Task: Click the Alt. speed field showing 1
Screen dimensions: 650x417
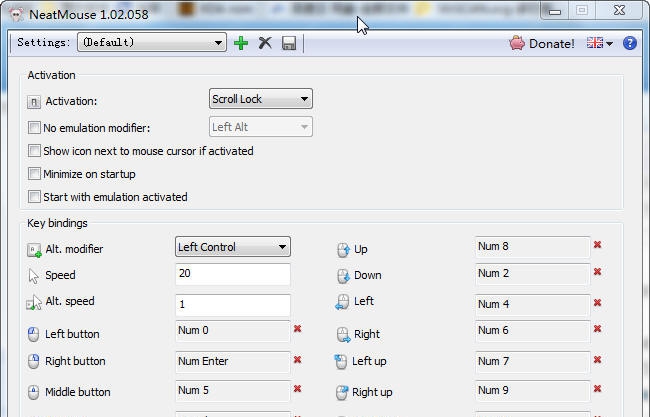Action: pyautogui.click(x=233, y=305)
